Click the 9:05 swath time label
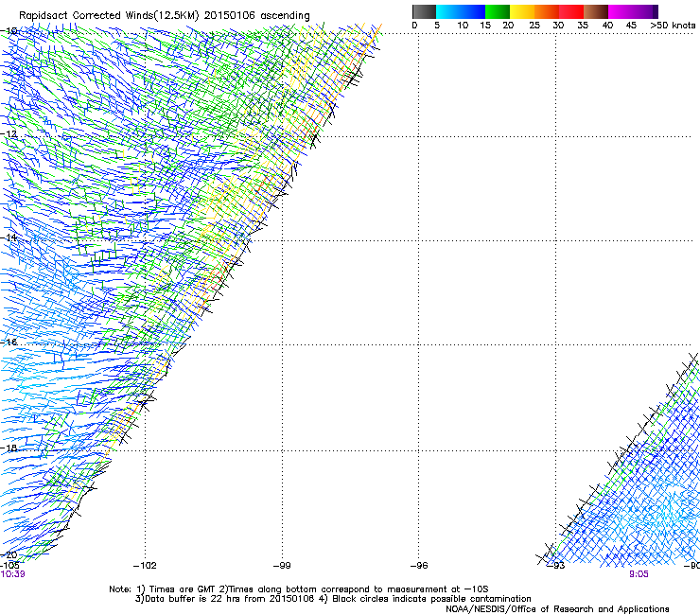Screen dimensions: 700x615 pyautogui.click(x=639, y=574)
